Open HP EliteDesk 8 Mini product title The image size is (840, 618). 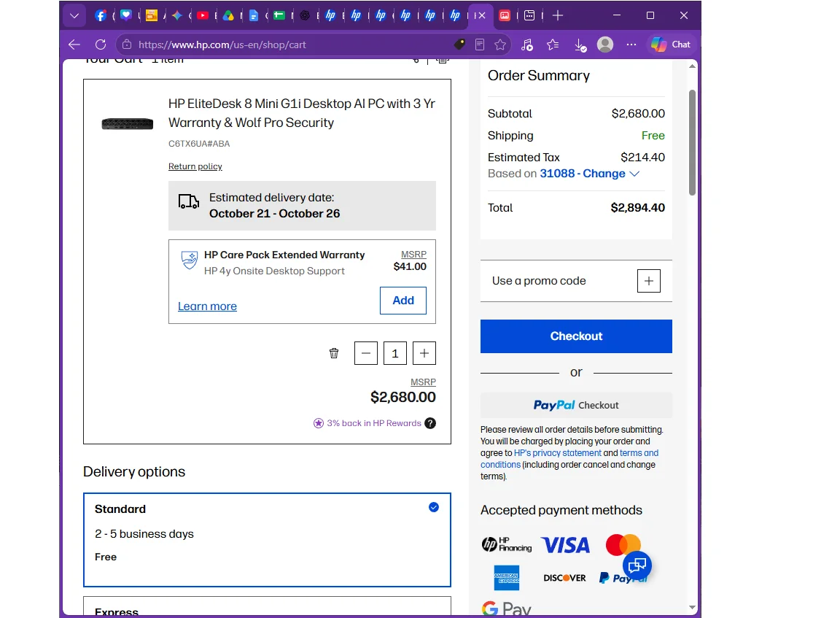[x=302, y=113]
